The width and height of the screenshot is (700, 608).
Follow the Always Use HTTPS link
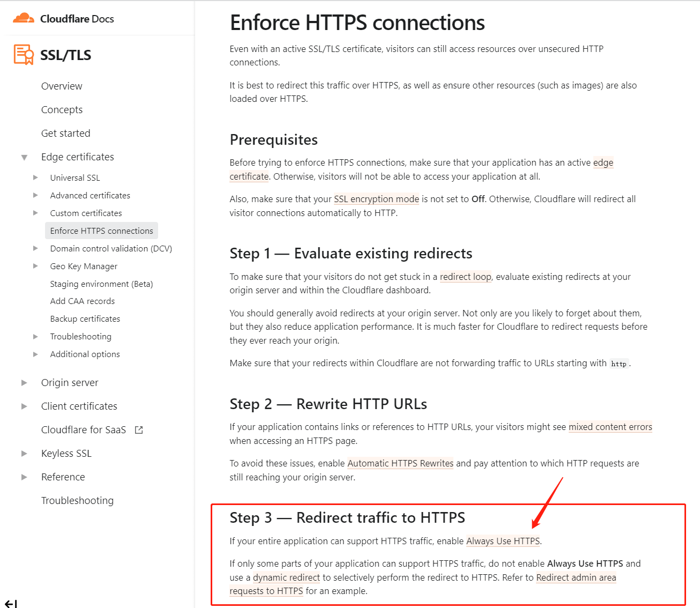(x=503, y=541)
